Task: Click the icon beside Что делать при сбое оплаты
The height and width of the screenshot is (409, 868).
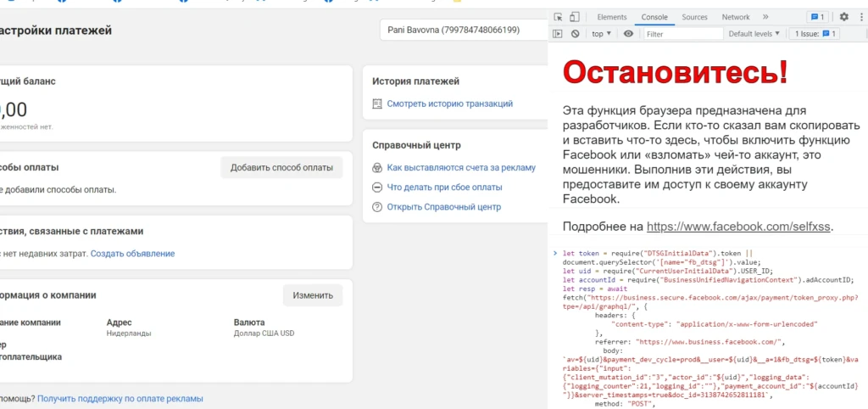Action: pos(377,188)
